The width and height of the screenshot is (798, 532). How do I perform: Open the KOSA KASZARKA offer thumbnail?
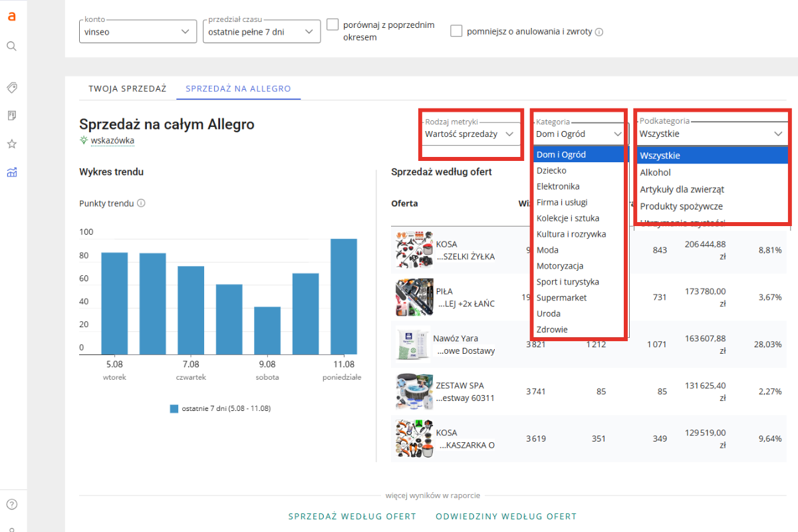(414, 439)
